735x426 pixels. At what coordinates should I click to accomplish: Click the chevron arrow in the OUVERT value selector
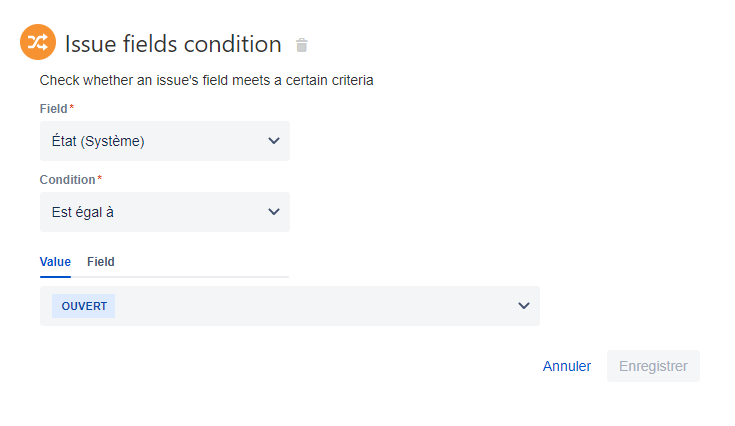pyautogui.click(x=524, y=306)
